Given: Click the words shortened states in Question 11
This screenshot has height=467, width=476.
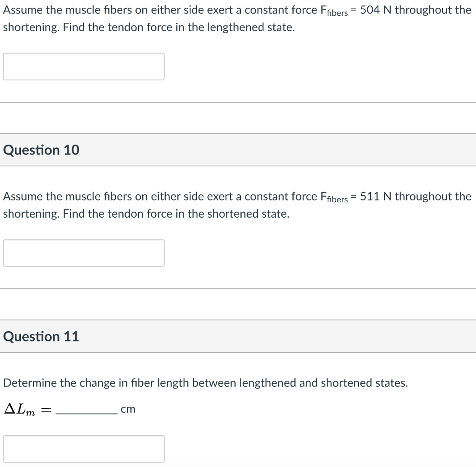Looking at the screenshot, I should [x=364, y=383].
